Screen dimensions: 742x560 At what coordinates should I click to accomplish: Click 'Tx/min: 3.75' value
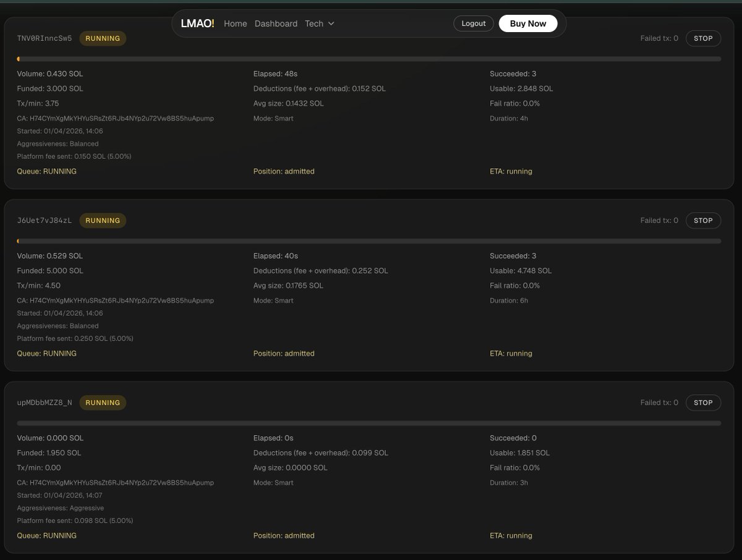(38, 103)
